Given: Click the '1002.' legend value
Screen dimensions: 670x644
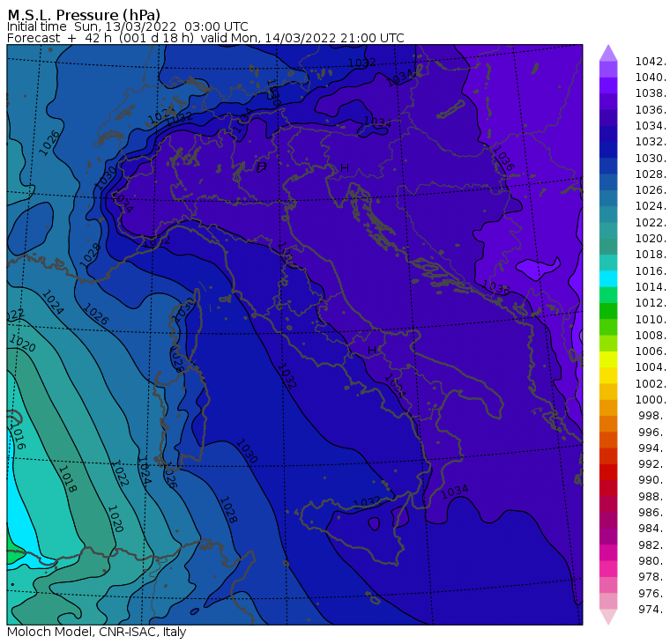Looking at the screenshot, I should (651, 383).
